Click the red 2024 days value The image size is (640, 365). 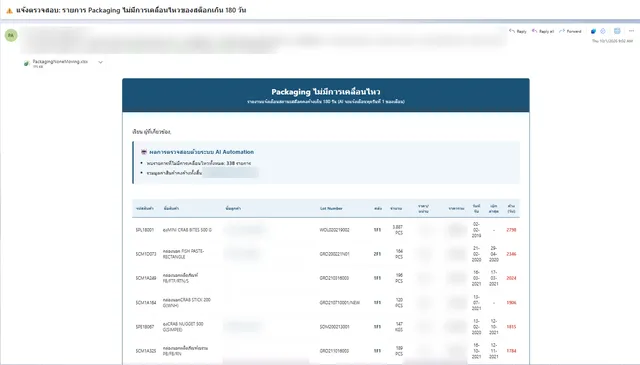tap(511, 278)
